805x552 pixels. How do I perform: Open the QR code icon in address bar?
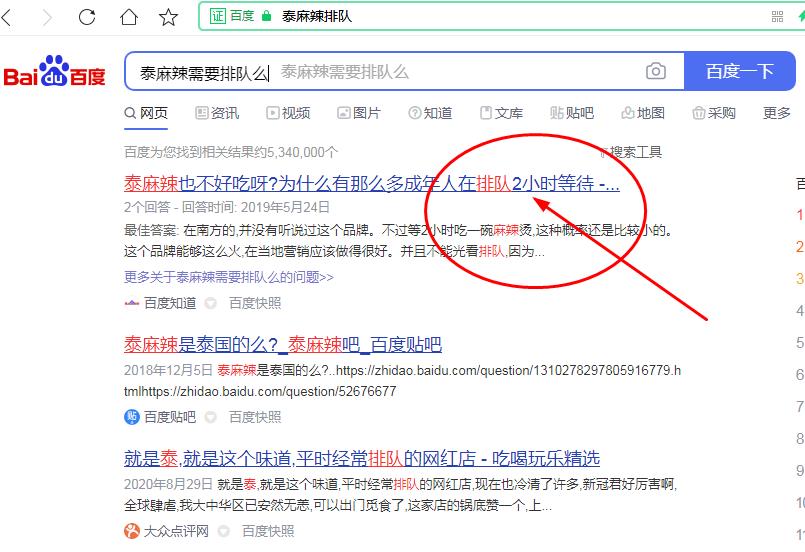(x=778, y=17)
